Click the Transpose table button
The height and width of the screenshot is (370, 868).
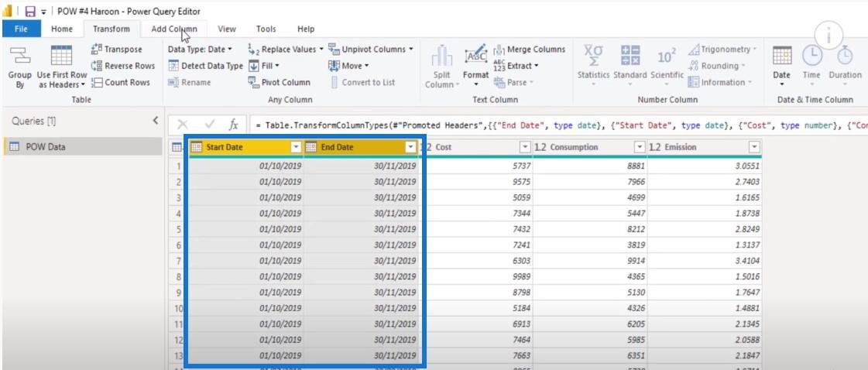(x=117, y=50)
